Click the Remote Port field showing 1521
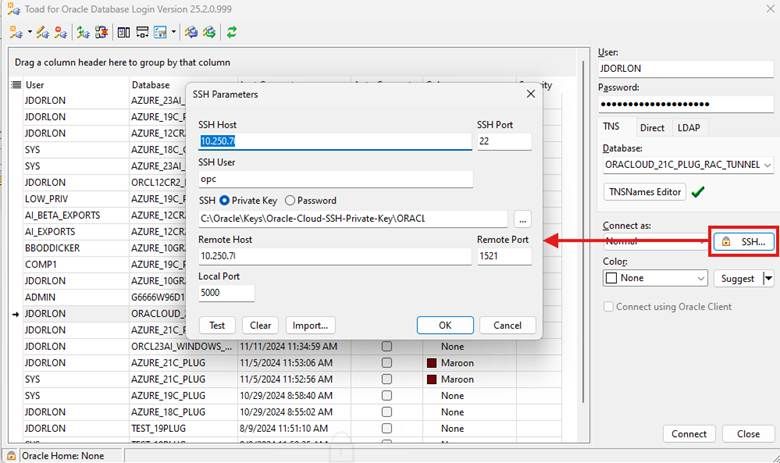780x463 pixels. 504,256
